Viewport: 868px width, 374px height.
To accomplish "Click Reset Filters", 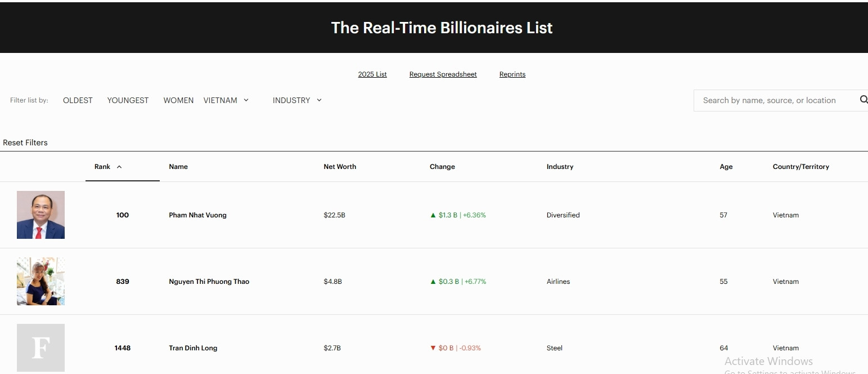I will [x=25, y=143].
